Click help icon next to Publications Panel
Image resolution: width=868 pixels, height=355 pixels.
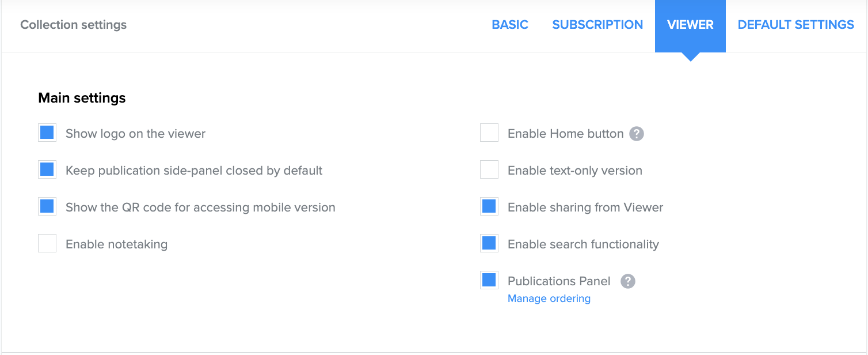pyautogui.click(x=628, y=281)
